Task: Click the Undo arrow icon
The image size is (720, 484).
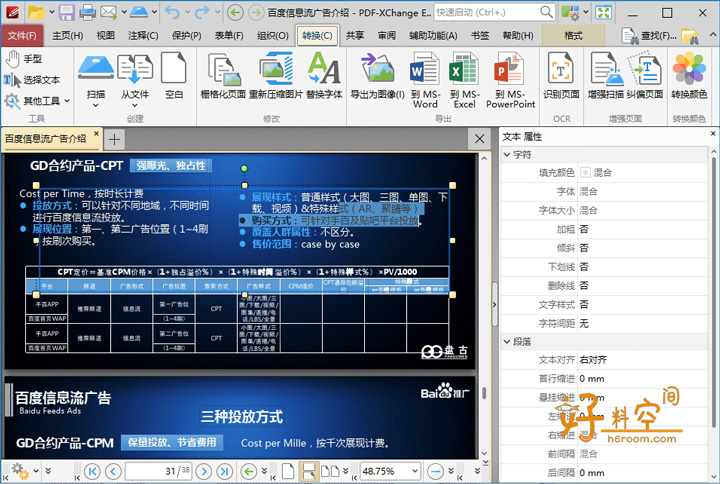Action: pos(172,12)
